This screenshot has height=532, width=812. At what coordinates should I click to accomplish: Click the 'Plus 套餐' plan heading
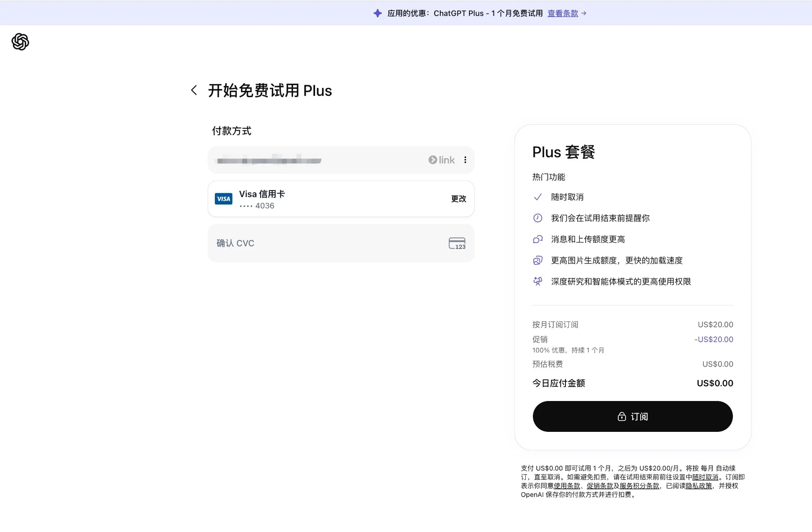click(x=563, y=152)
